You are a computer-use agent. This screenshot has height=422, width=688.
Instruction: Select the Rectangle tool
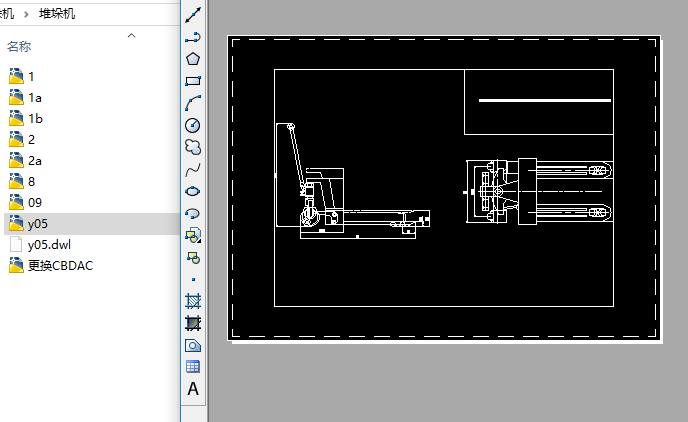click(x=193, y=81)
